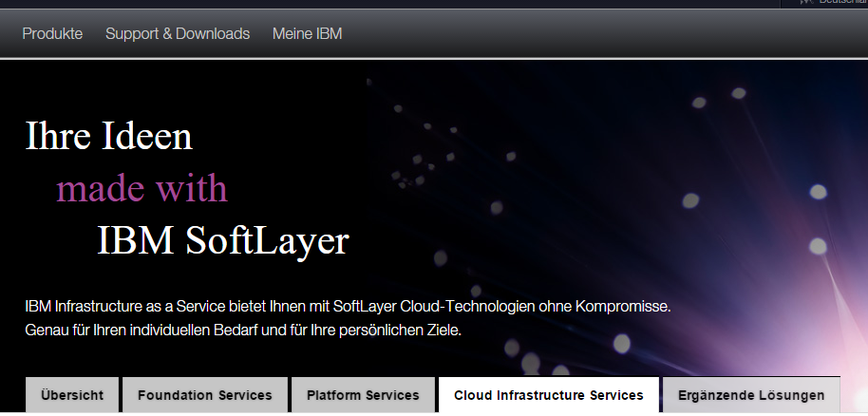Switch to the Übersicht tab
Viewport: 868px width, 416px height.
click(x=72, y=395)
